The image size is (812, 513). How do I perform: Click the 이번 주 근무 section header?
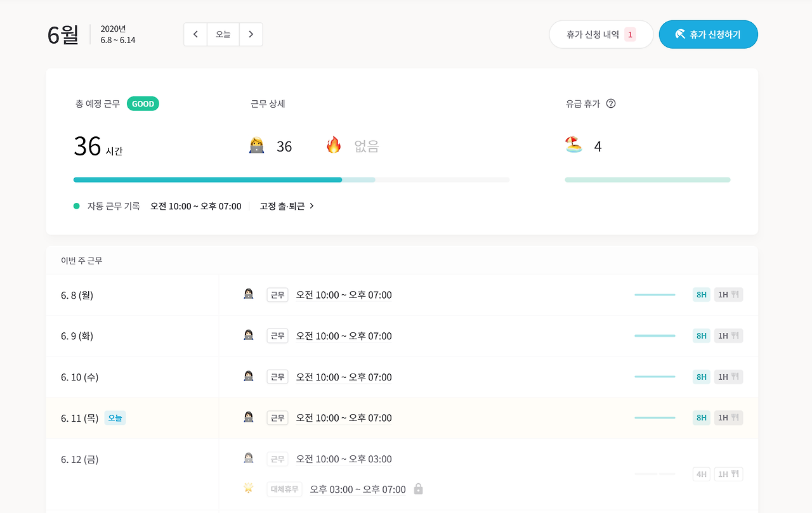pos(82,261)
